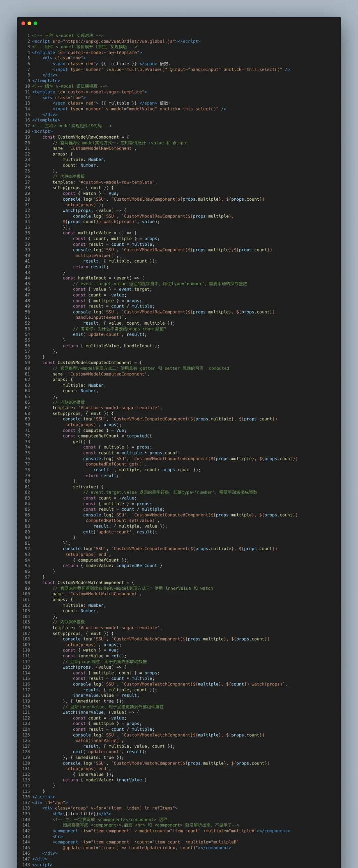This screenshot has height=868, width=358.
Task: Click the closing </script> tag on line 136
Action: 43,797
